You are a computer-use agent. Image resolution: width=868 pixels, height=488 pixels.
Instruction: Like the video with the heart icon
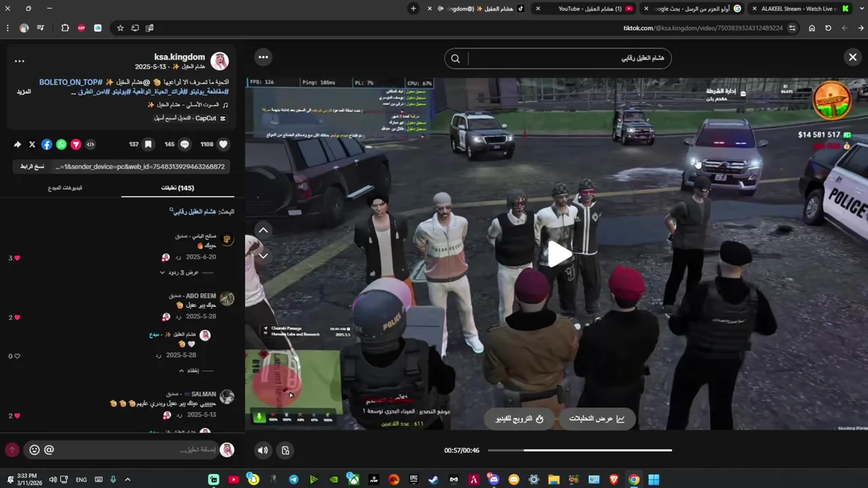click(x=223, y=144)
